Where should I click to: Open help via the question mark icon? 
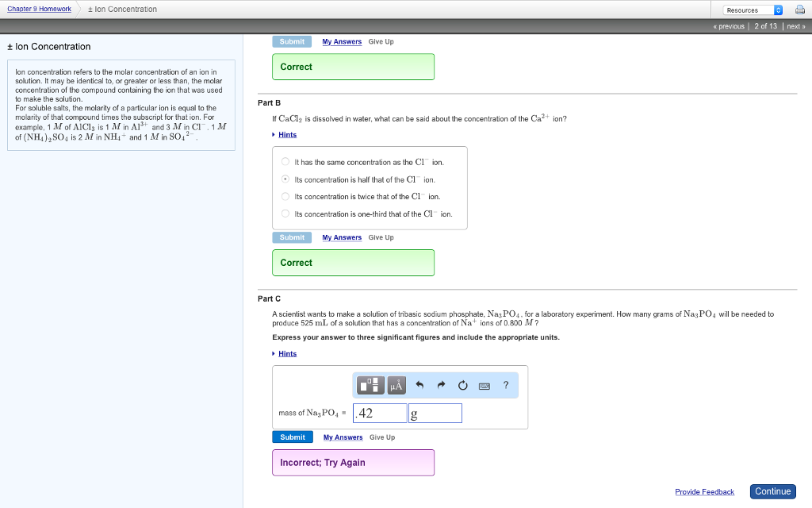[x=506, y=385]
